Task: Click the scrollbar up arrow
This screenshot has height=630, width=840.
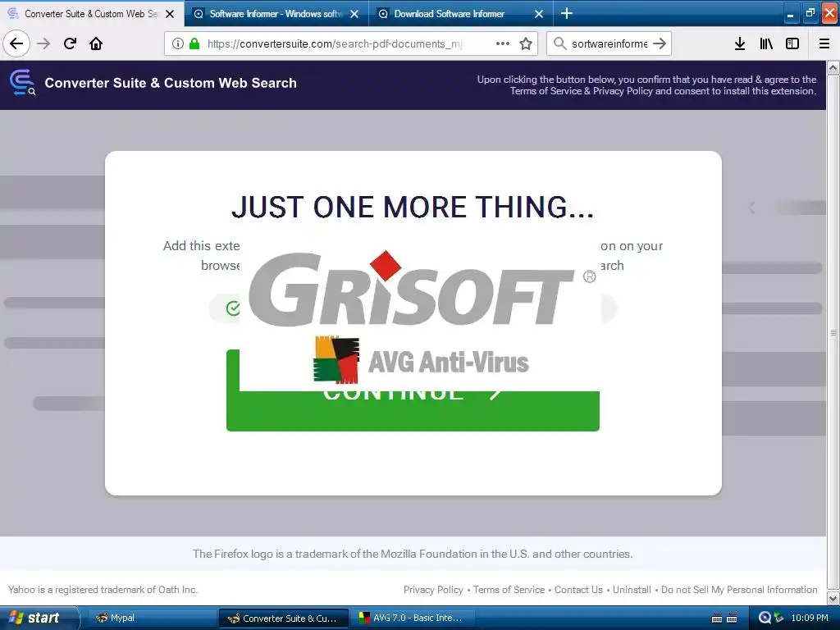Action: coord(833,67)
